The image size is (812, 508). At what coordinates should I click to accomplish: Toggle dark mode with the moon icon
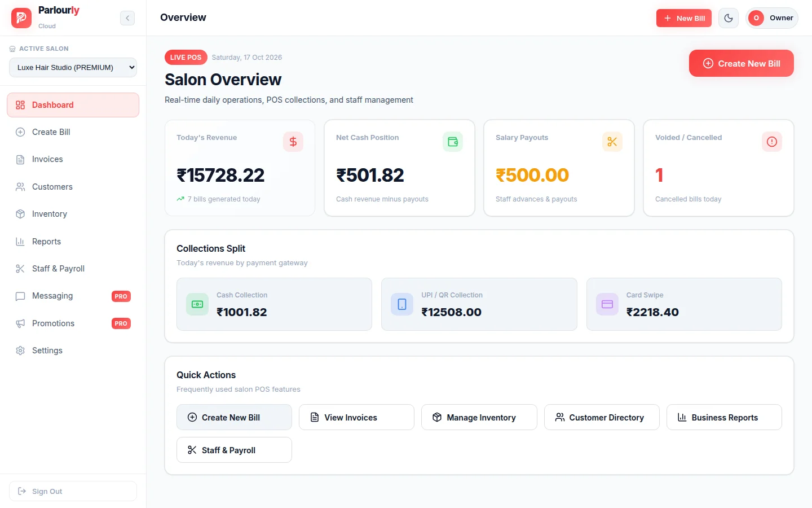[729, 18]
